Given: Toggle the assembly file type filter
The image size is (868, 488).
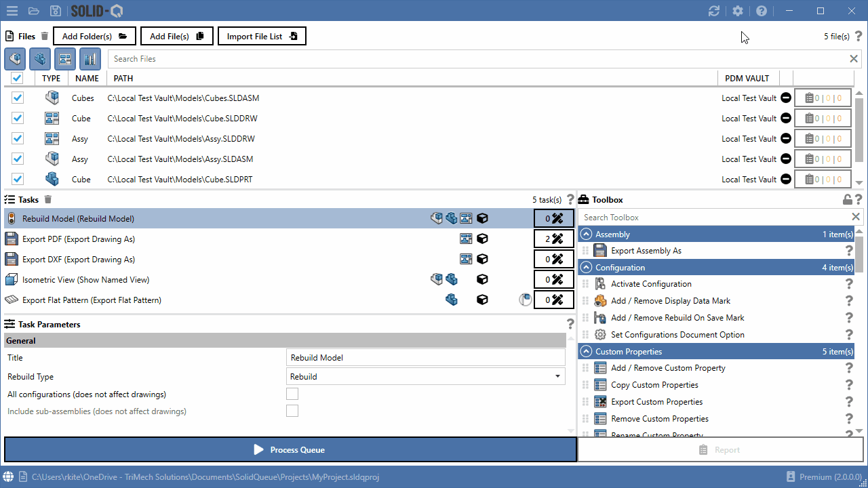Looking at the screenshot, I should (x=15, y=59).
